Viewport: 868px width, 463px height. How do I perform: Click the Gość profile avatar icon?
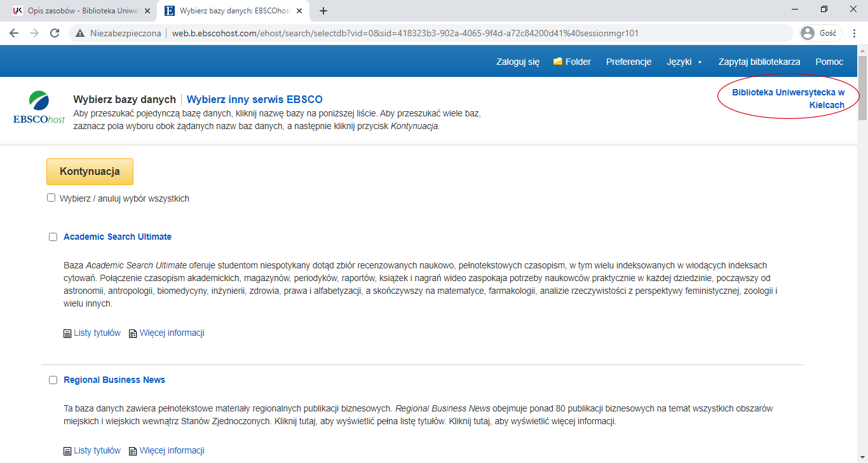[808, 33]
